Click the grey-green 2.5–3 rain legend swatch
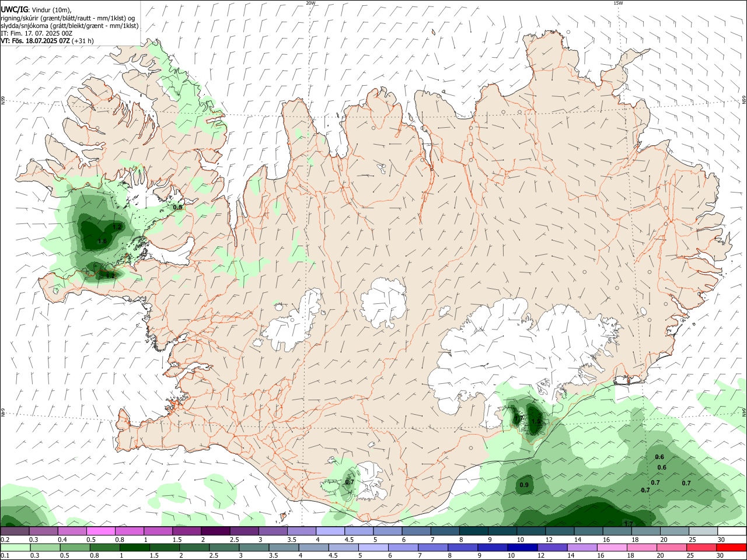The image size is (747, 560). pos(224,548)
